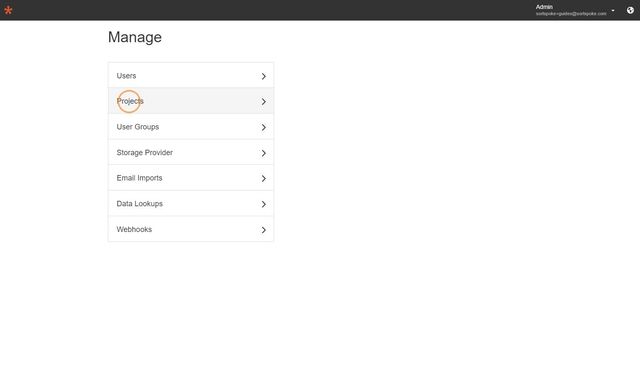Open the Projects menu item
Viewport: 640px width, 378px height.
(x=191, y=101)
